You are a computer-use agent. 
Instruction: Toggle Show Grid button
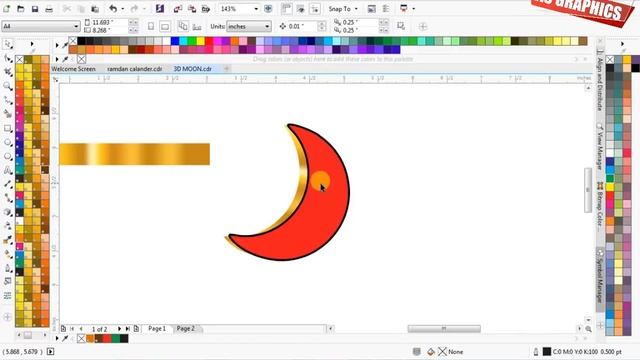pyautogui.click(x=301, y=9)
